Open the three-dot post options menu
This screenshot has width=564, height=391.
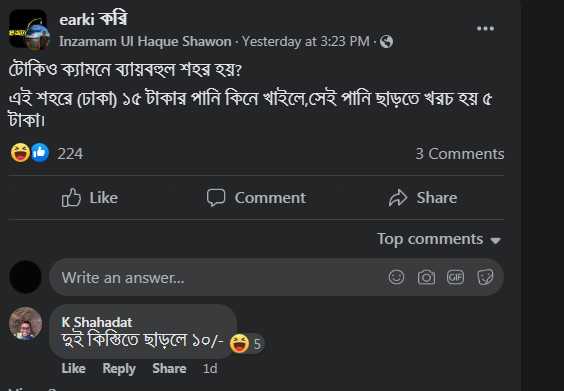click(x=485, y=28)
